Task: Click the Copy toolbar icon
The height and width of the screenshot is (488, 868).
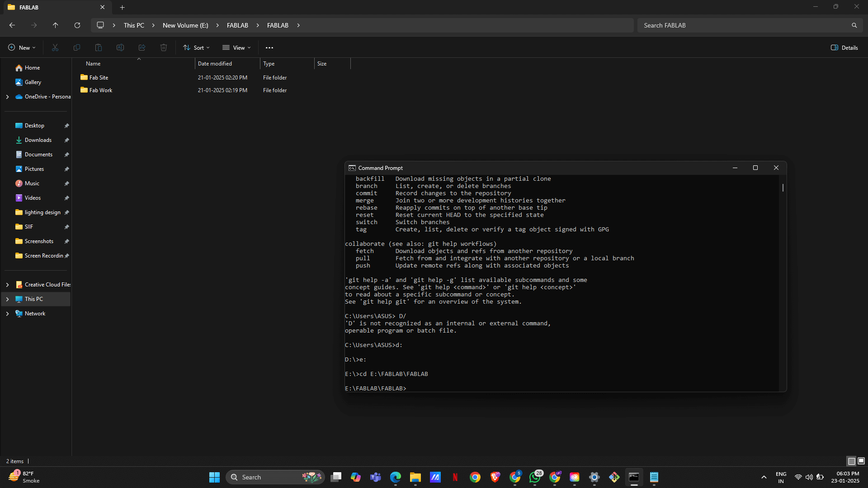Action: tap(77, 47)
